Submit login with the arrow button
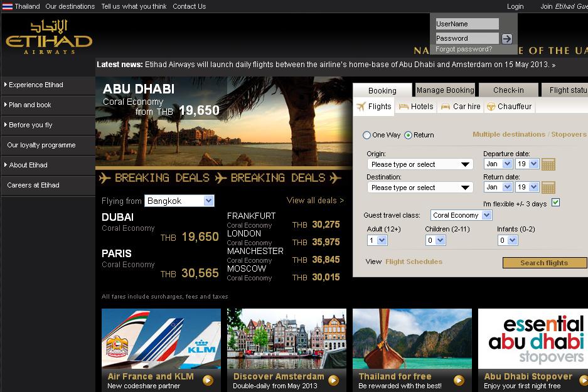The width and height of the screenshot is (588, 392). pos(506,39)
